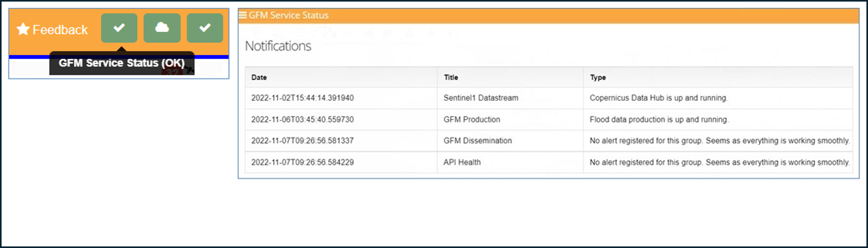This screenshot has width=868, height=248.
Task: Click the green cloud icon button
Action: coord(162,28)
